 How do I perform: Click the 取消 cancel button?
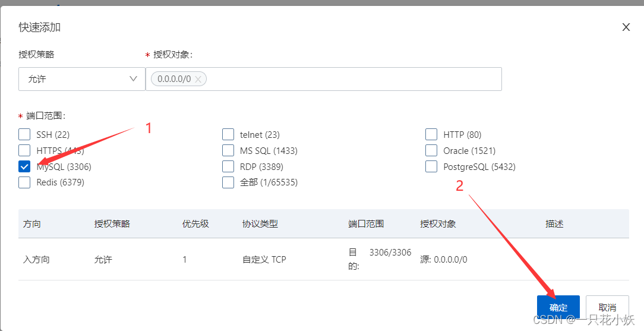coord(607,308)
